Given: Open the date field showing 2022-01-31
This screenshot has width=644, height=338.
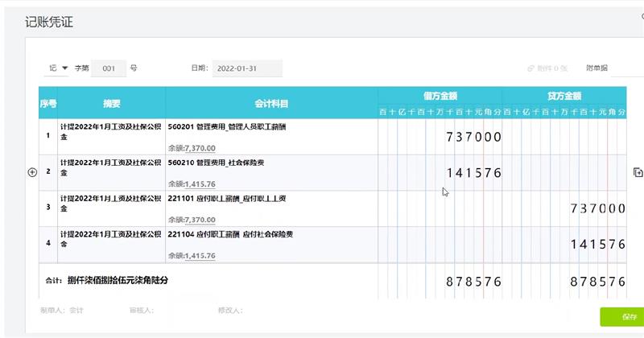Looking at the screenshot, I should coord(246,68).
